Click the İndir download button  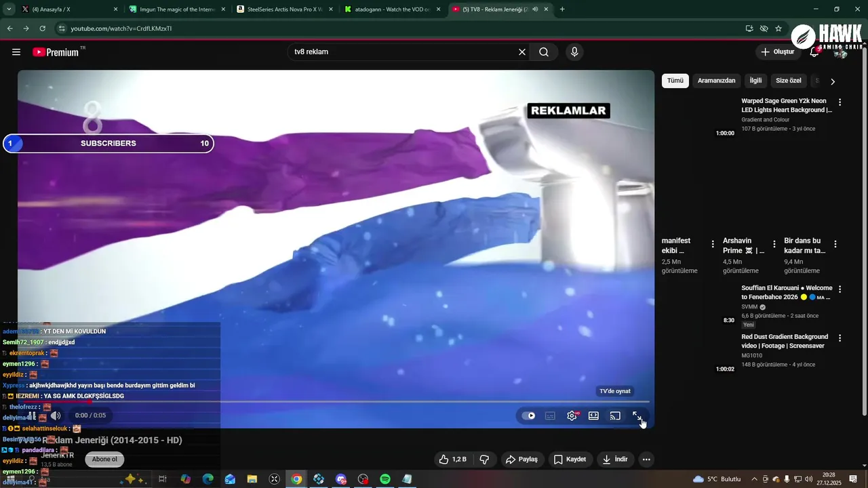[615, 459]
